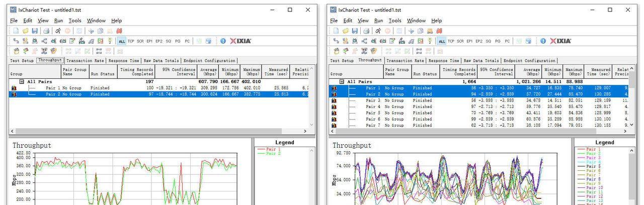
Task: Click the New document icon in left window
Action: coord(16,31)
